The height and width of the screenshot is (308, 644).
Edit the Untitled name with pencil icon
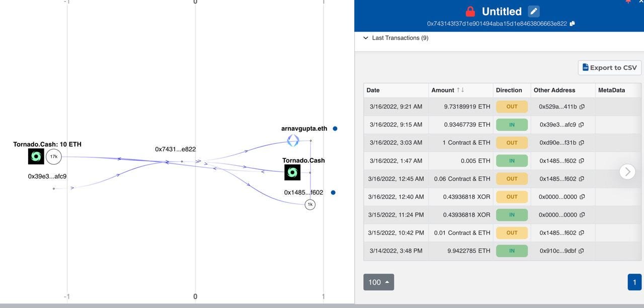(x=534, y=11)
